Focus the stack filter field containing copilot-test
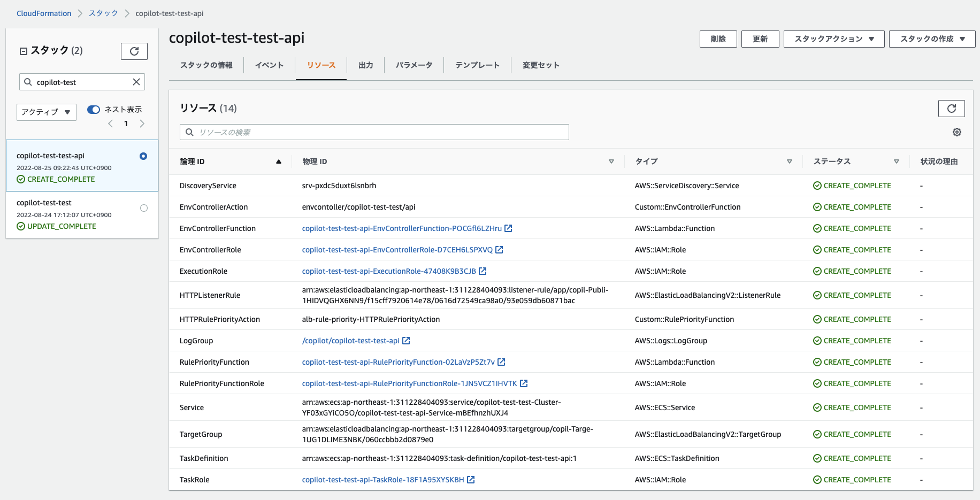The height and width of the screenshot is (500, 980). (x=82, y=82)
